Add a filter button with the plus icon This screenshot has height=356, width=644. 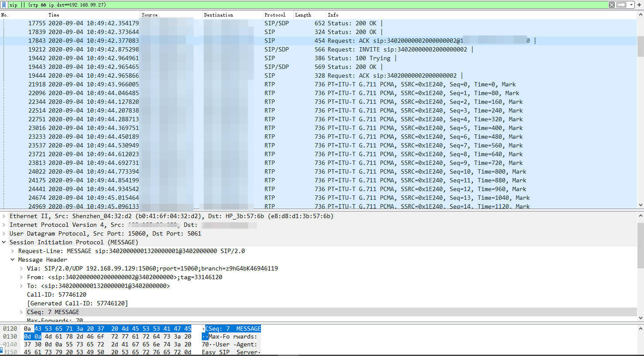coord(639,5)
